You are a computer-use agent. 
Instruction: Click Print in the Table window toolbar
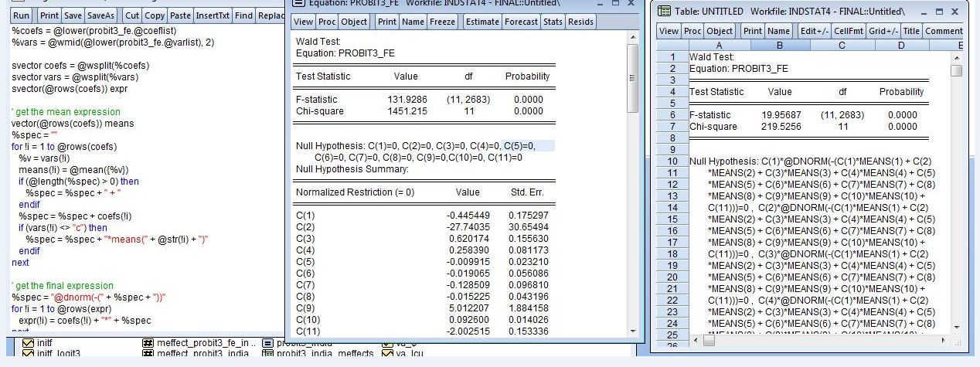coord(752,31)
